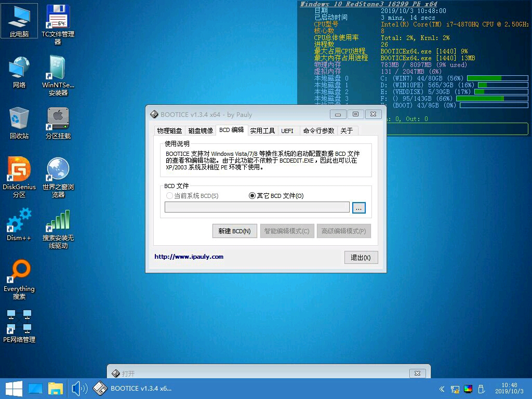This screenshot has width=532, height=399.
Task: Click the browse ... button
Action: [x=358, y=208]
